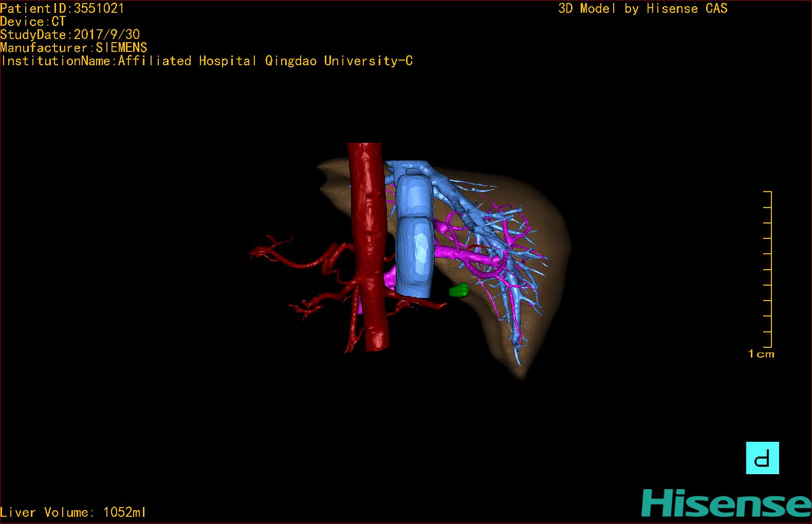Click the yellow scale ruler
The width and height of the screenshot is (812, 524).
point(768,269)
